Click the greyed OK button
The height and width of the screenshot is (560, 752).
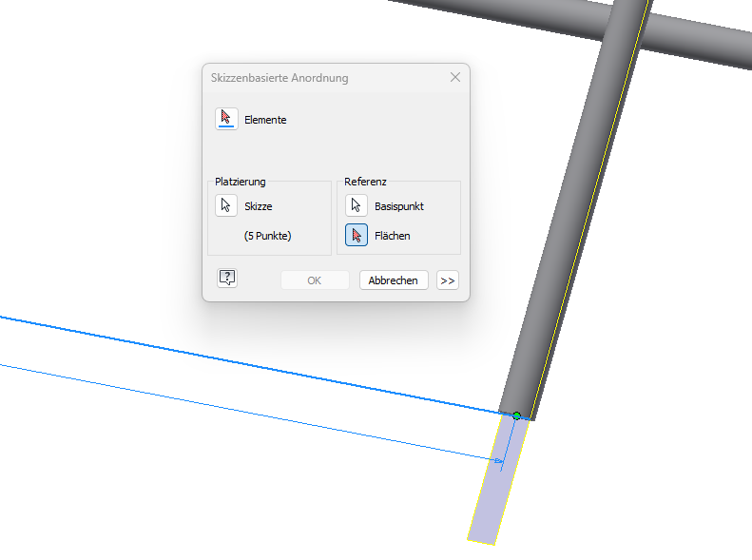click(x=315, y=280)
